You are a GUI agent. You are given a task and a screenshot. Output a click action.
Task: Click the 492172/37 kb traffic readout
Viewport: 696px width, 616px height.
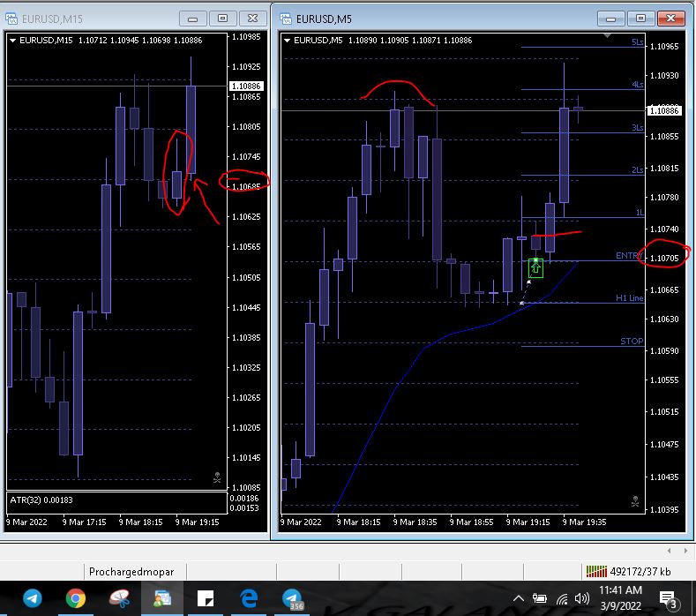[640, 572]
